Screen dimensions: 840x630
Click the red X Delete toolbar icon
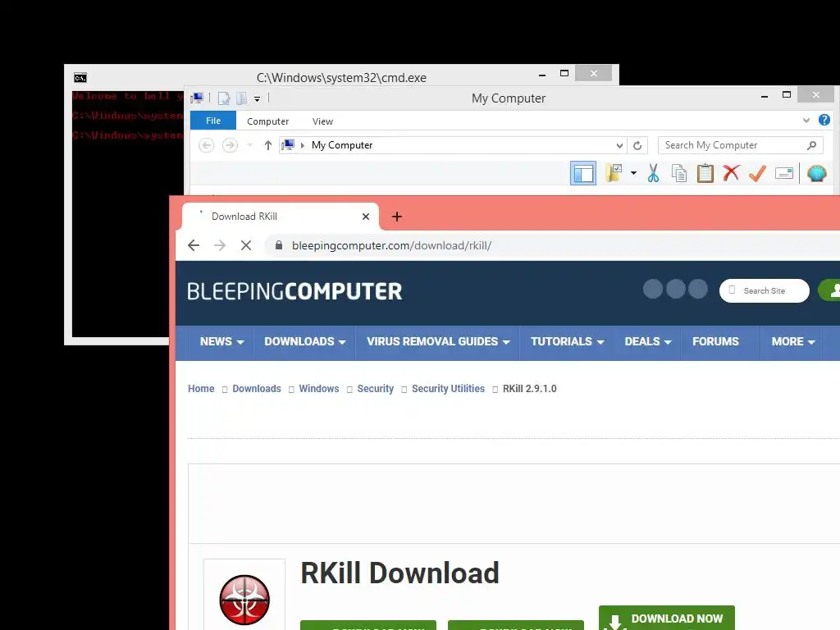pyautogui.click(x=731, y=172)
